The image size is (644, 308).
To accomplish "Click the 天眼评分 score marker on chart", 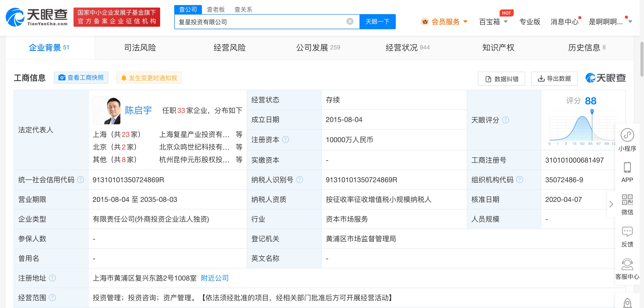I will pyautogui.click(x=592, y=111).
